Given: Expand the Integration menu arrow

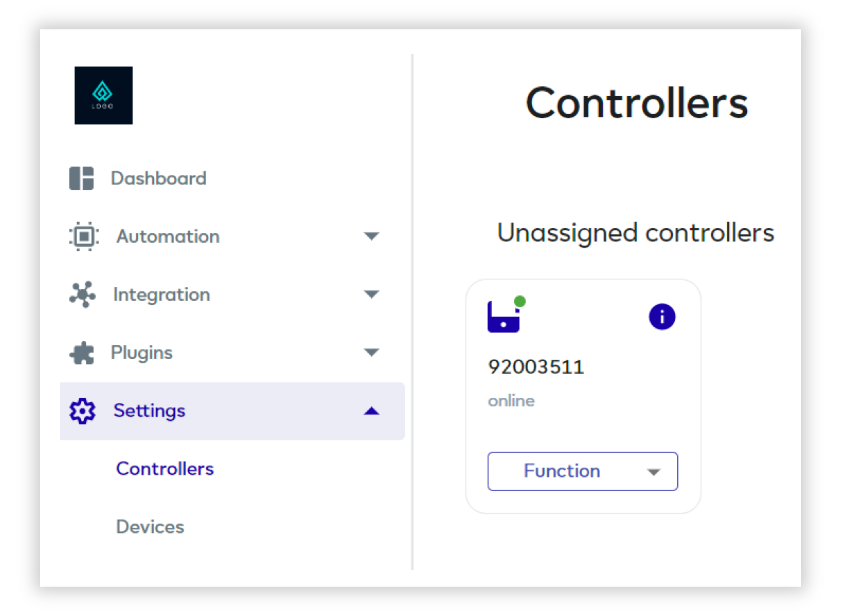Looking at the screenshot, I should [x=371, y=294].
